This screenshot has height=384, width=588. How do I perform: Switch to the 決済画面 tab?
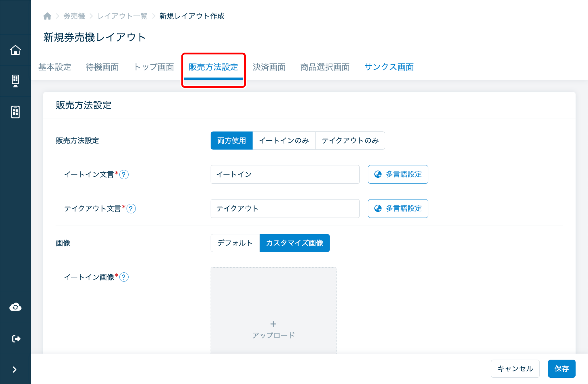tap(269, 67)
